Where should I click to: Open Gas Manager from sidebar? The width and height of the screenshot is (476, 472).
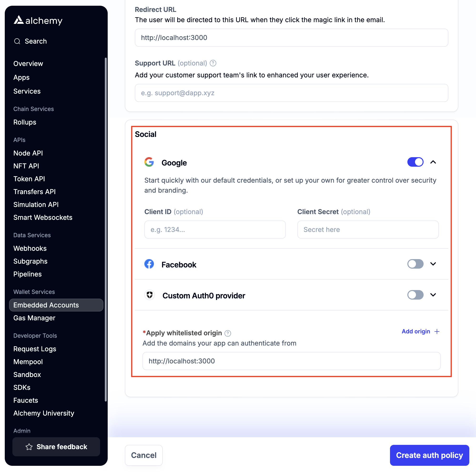click(x=35, y=318)
